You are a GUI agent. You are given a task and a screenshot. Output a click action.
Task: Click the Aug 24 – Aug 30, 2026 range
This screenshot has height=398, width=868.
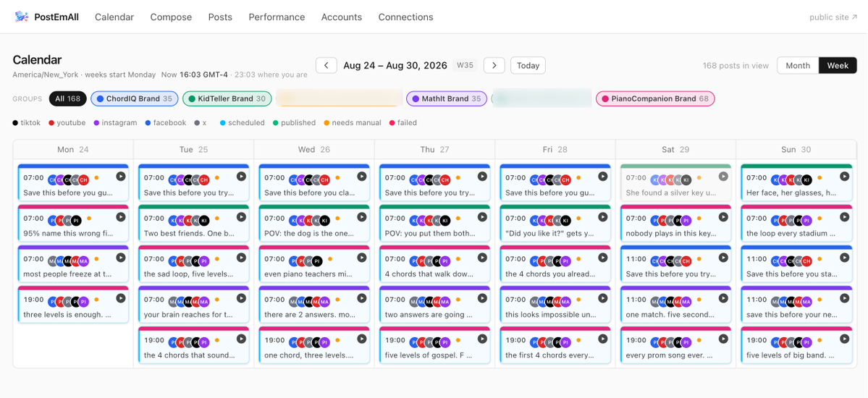[x=395, y=65]
